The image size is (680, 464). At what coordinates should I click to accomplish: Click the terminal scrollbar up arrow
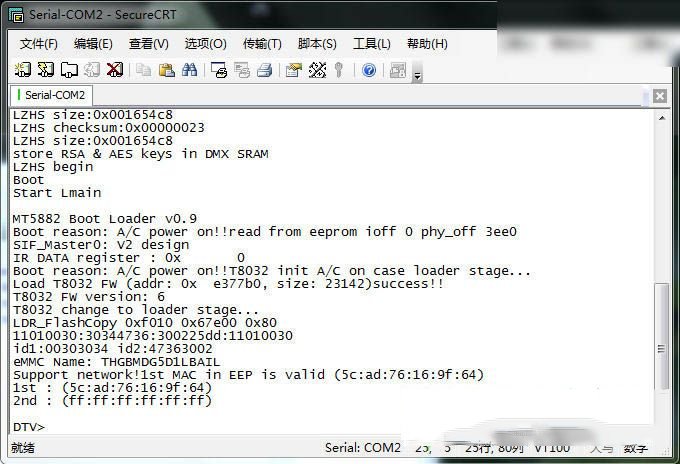click(x=662, y=118)
